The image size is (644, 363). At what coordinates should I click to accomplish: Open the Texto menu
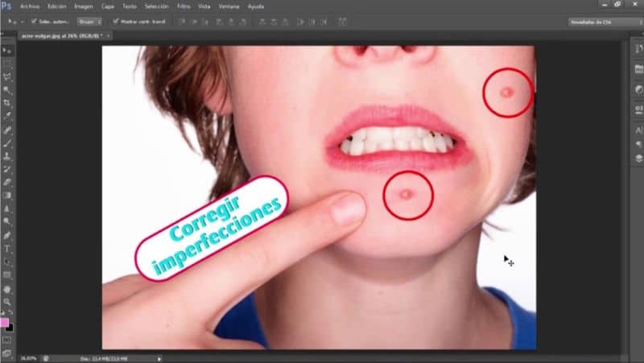130,6
